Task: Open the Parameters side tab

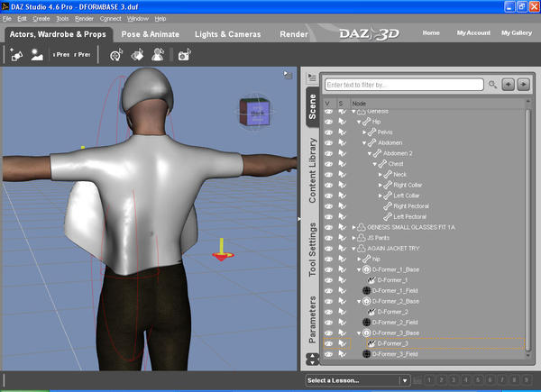Action: point(312,320)
